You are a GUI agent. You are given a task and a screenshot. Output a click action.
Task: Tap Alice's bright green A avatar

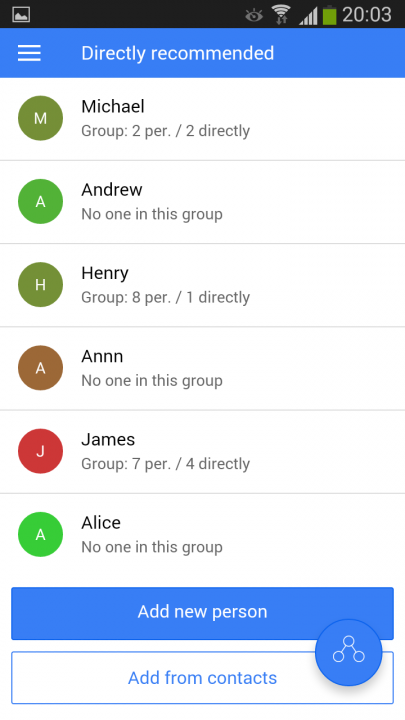(x=40, y=534)
